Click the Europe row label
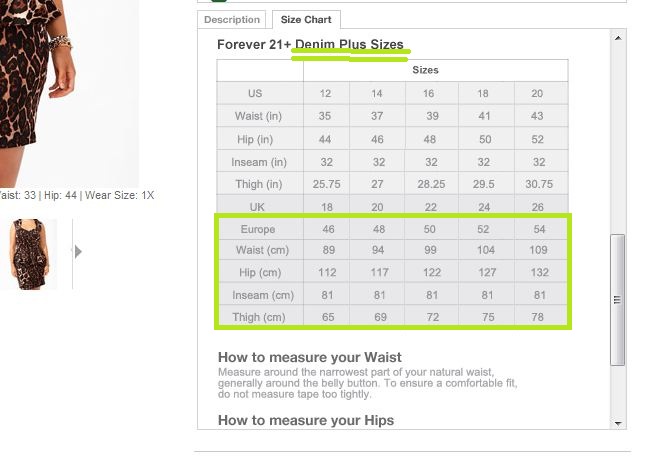 click(x=258, y=230)
